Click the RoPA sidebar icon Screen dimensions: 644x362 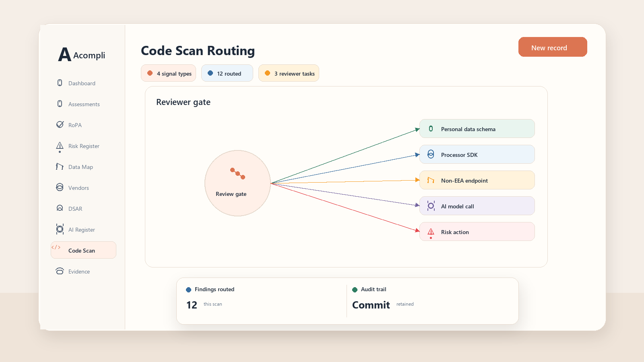point(60,125)
